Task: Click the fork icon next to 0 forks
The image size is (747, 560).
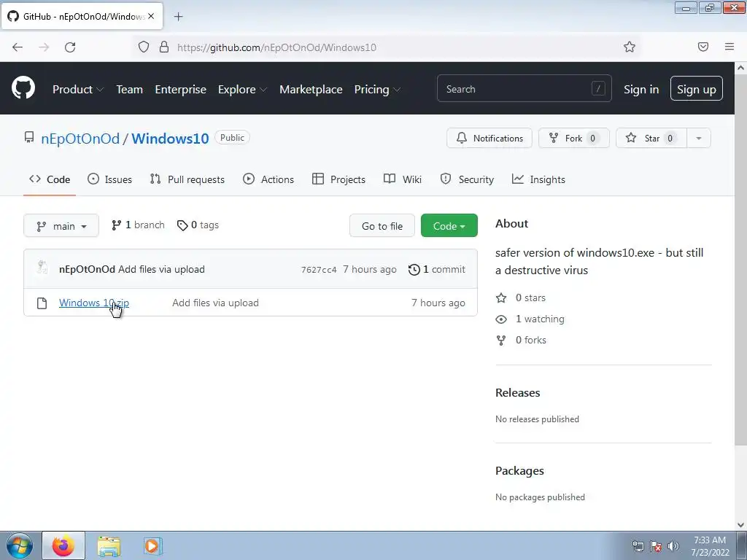Action: coord(501,340)
